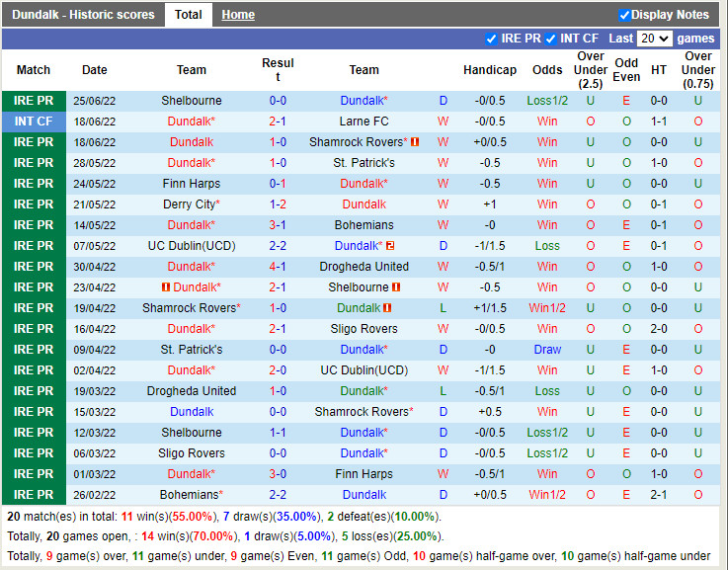
Task: Click the blue INT CF competition badge
Action: (x=34, y=122)
